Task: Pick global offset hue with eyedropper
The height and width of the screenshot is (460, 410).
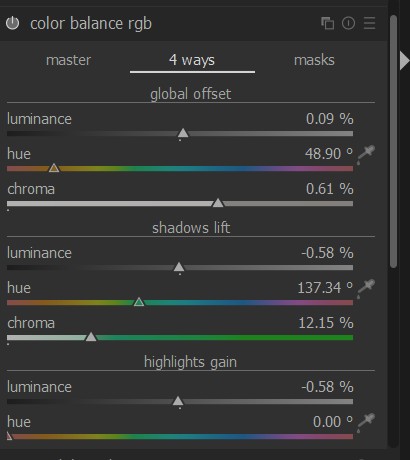Action: tap(366, 155)
